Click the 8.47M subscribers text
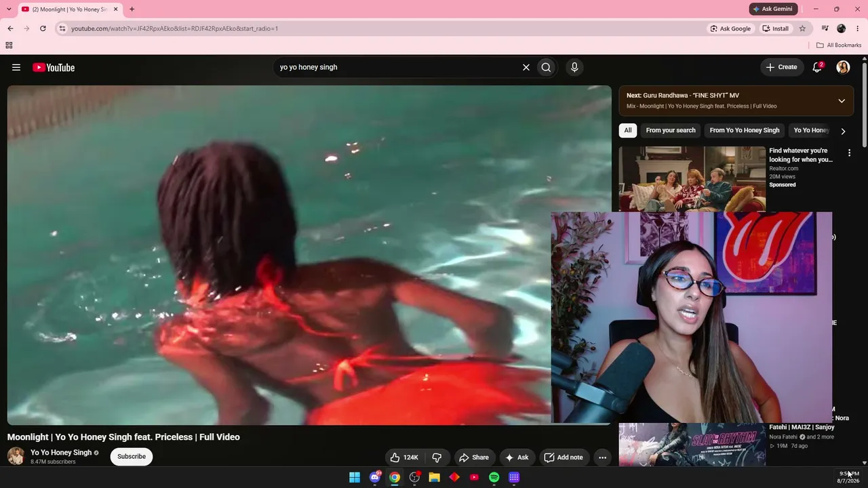This screenshot has width=868, height=488. click(x=53, y=462)
